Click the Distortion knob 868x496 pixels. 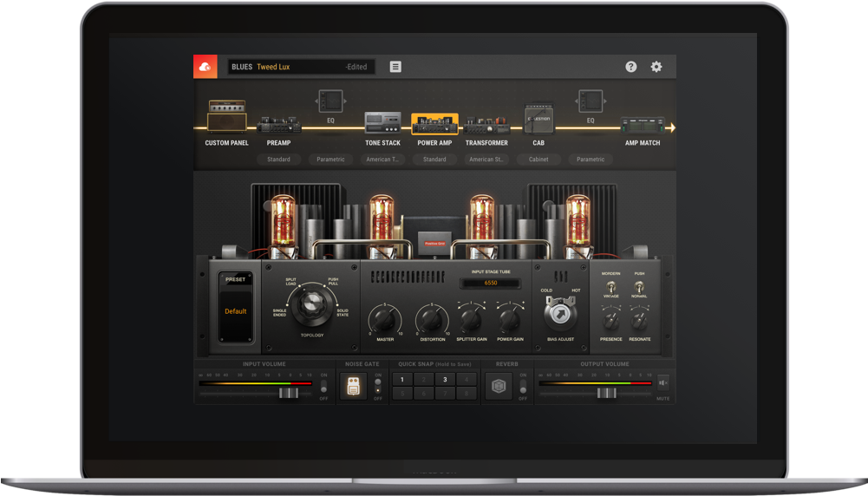432,319
